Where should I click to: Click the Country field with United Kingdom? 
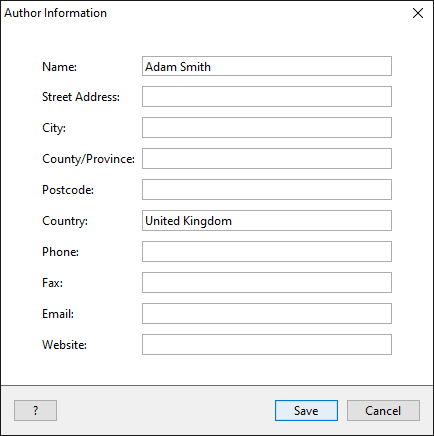(x=267, y=220)
